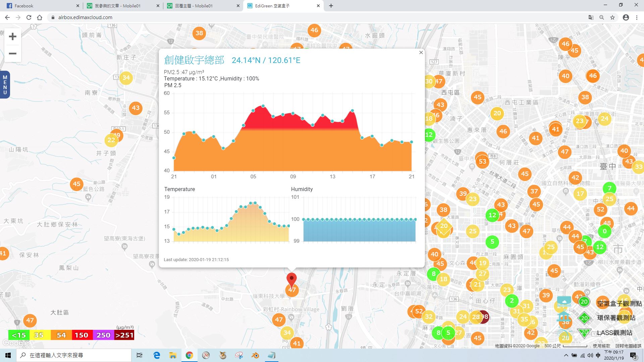Image resolution: width=644 pixels, height=362 pixels.
Task: Bookmark this page with star icon
Action: 612,17
